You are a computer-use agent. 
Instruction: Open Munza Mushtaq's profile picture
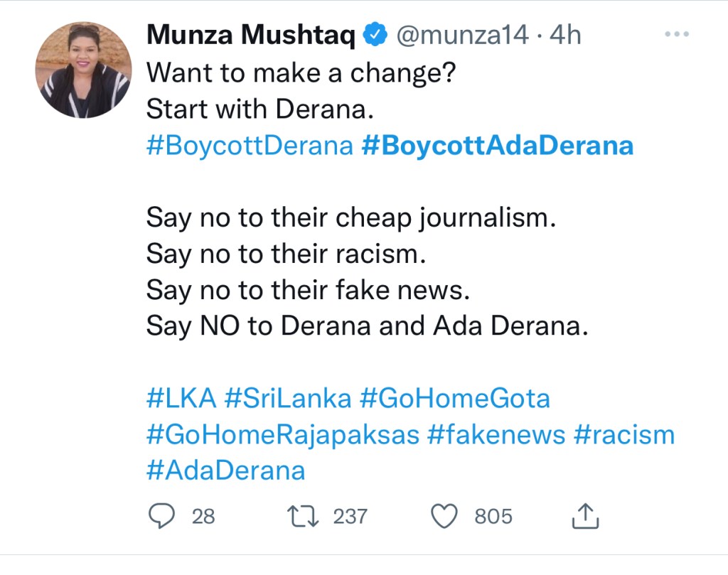pyautogui.click(x=84, y=70)
